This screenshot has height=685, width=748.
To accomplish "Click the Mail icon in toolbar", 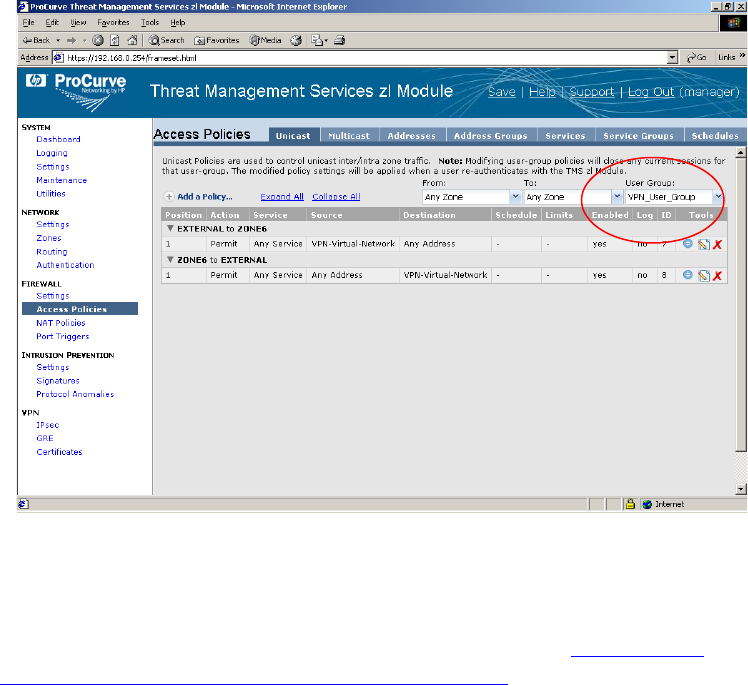I will [317, 41].
